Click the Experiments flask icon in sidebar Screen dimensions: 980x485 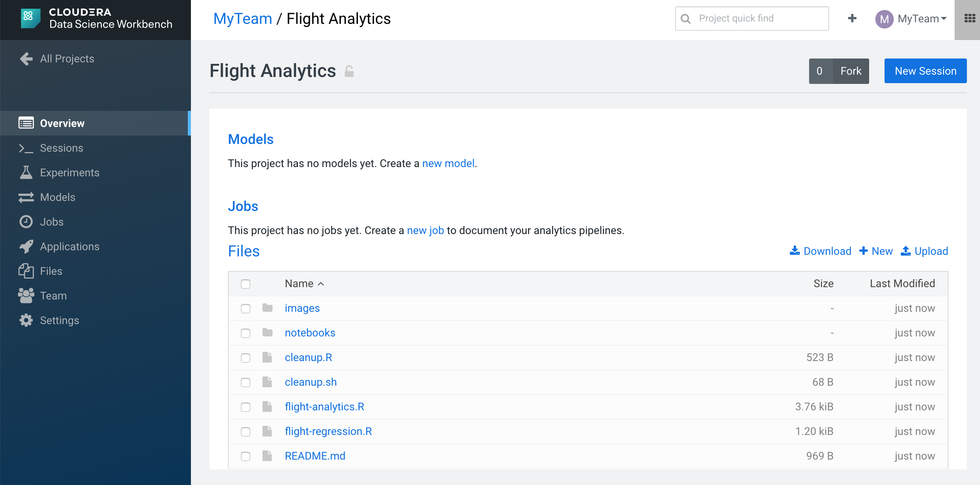coord(26,172)
